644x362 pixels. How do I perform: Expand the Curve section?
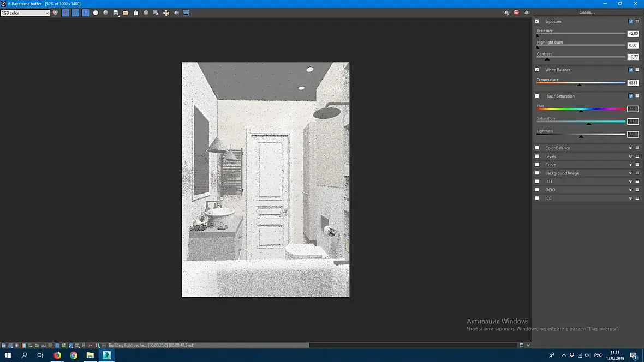(x=631, y=165)
